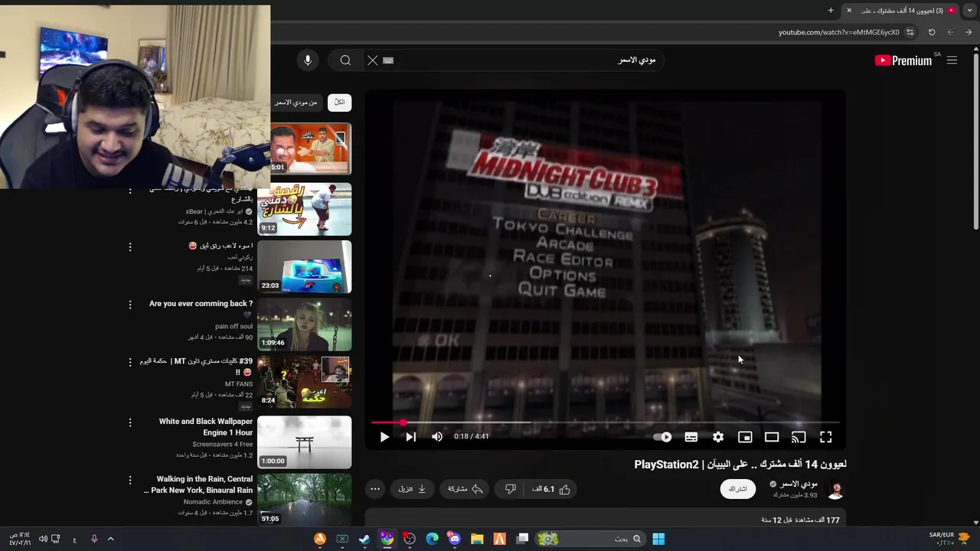
Task: Subscribe to the channel
Action: click(x=738, y=488)
